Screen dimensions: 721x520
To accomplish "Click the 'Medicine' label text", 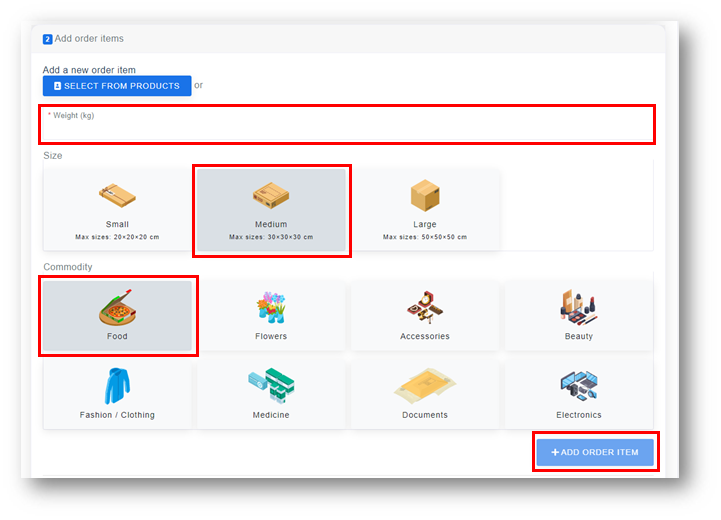I will (x=271, y=415).
